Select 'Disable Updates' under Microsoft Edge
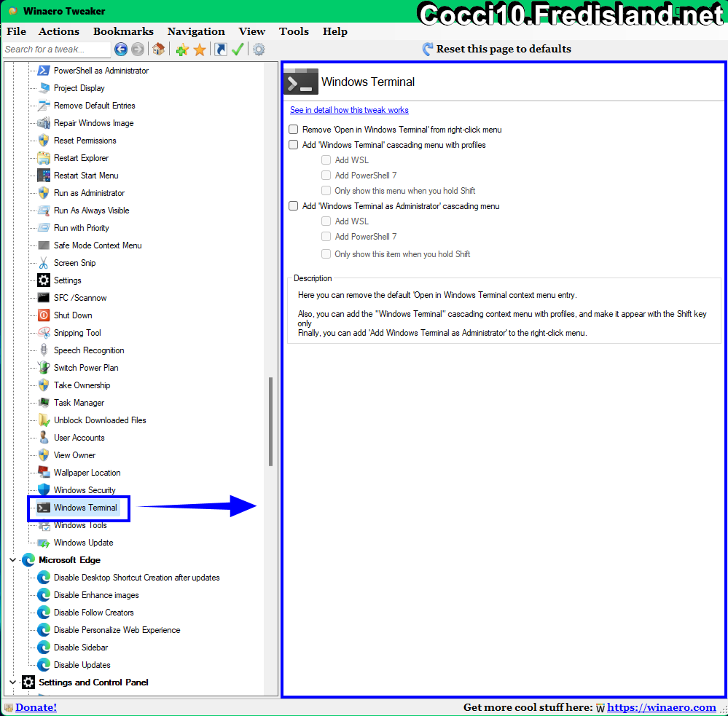Screen dimensions: 728x716 [x=82, y=665]
